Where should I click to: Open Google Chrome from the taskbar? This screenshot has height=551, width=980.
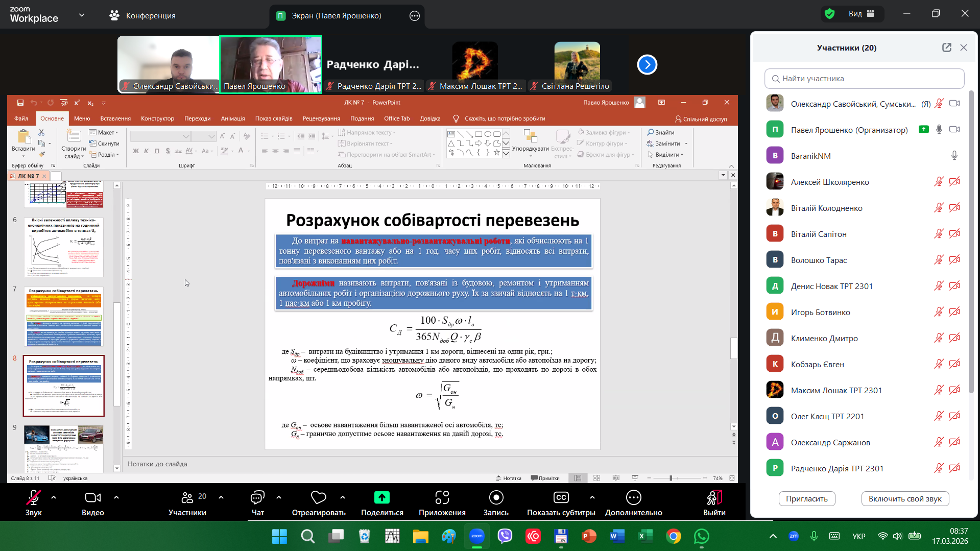673,536
